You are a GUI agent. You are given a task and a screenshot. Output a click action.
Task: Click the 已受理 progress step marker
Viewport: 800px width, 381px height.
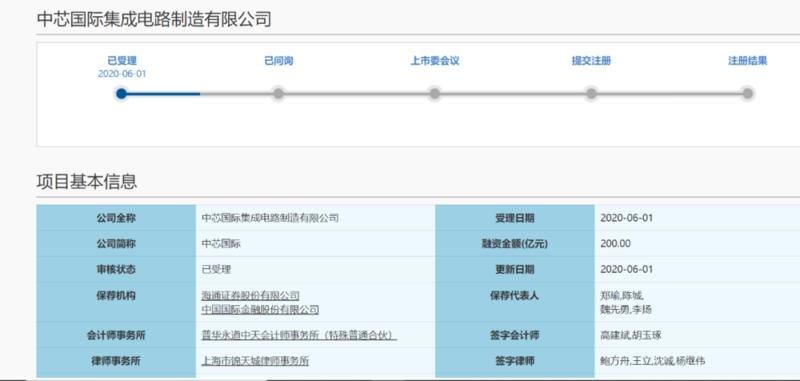point(121,93)
